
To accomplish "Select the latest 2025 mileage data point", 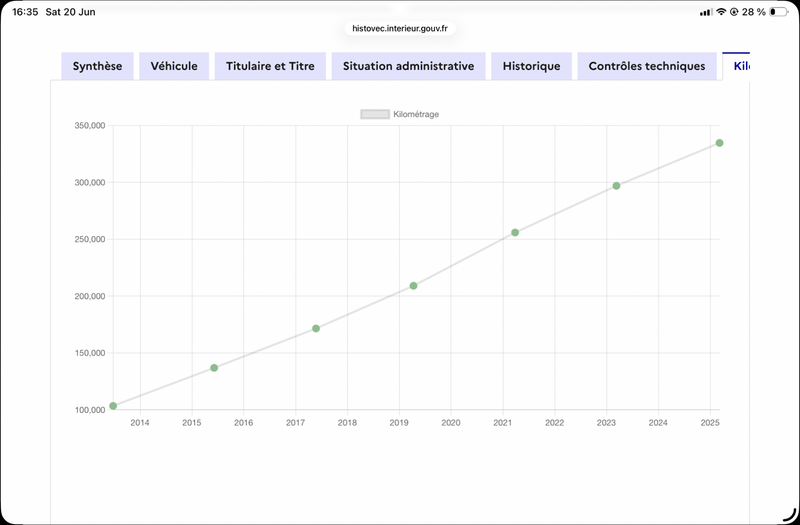I will [x=719, y=143].
